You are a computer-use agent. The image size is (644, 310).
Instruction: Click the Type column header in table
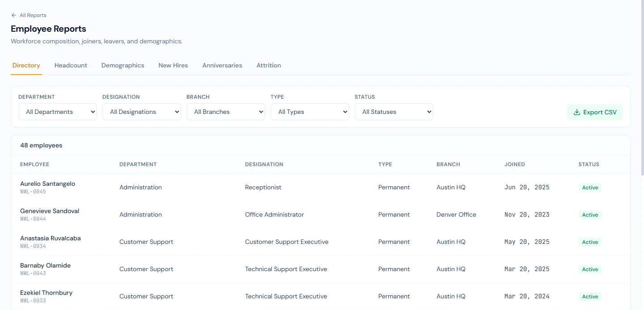point(385,164)
